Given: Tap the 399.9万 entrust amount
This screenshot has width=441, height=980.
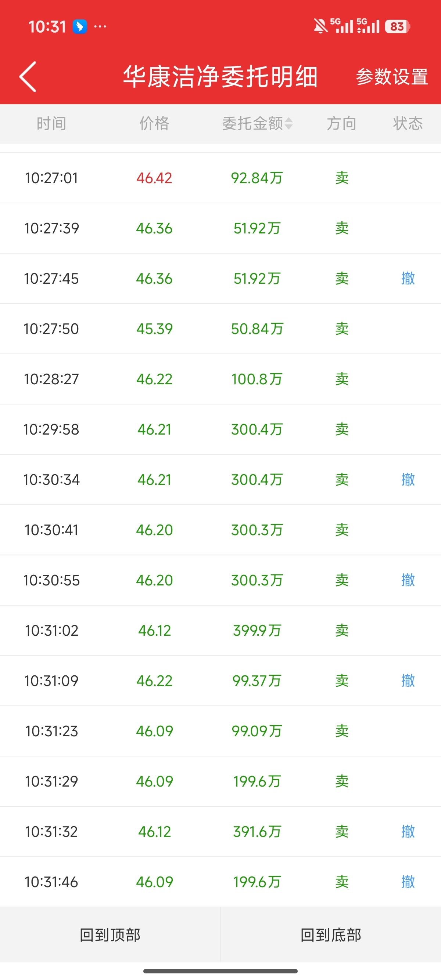Looking at the screenshot, I should pyautogui.click(x=257, y=630).
